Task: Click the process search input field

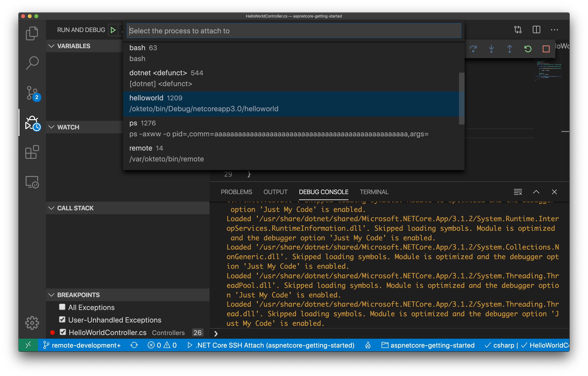Action: click(x=294, y=30)
